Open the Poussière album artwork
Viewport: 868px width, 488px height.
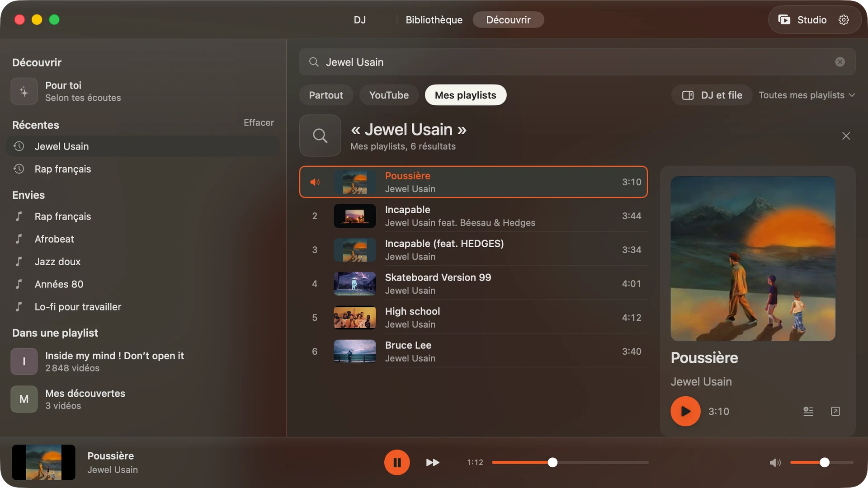pos(753,258)
